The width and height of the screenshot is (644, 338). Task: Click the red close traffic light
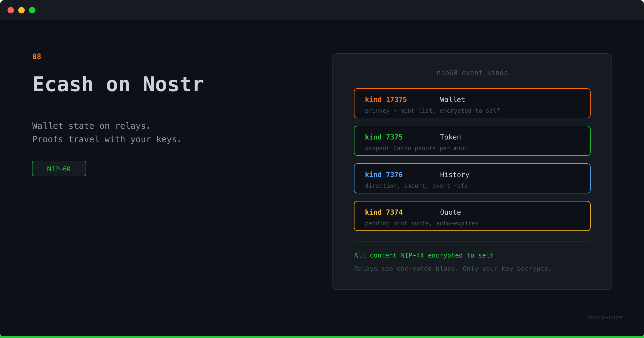11,10
